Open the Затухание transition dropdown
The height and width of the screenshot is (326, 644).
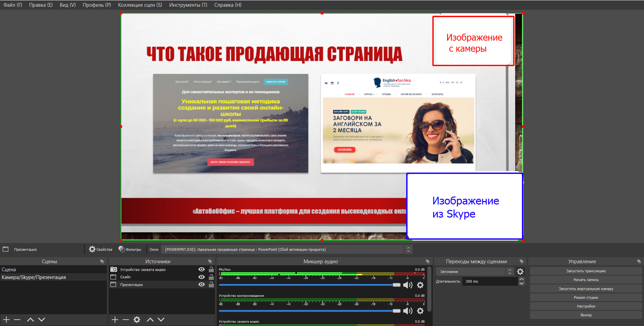click(475, 272)
